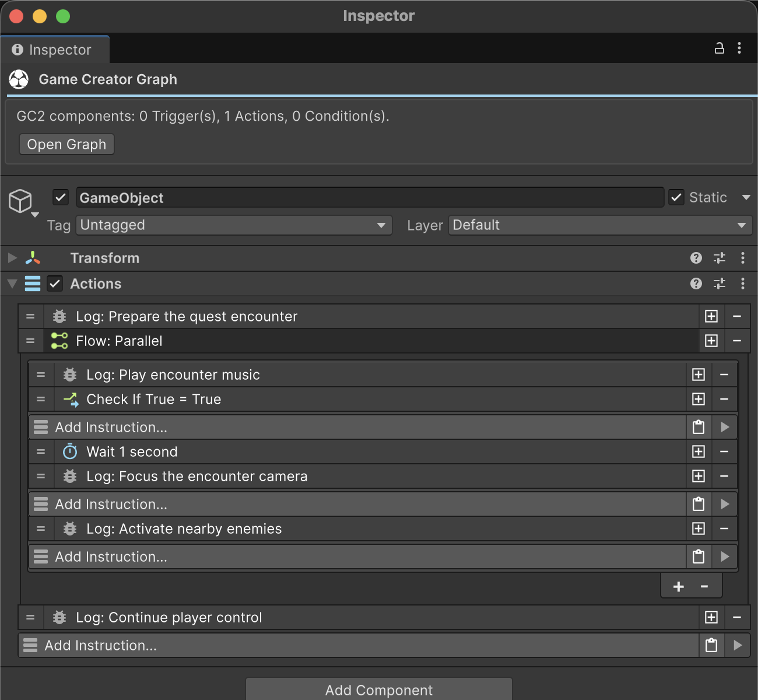Open the Transform component's more options menu
This screenshot has height=700, width=758.
743,258
